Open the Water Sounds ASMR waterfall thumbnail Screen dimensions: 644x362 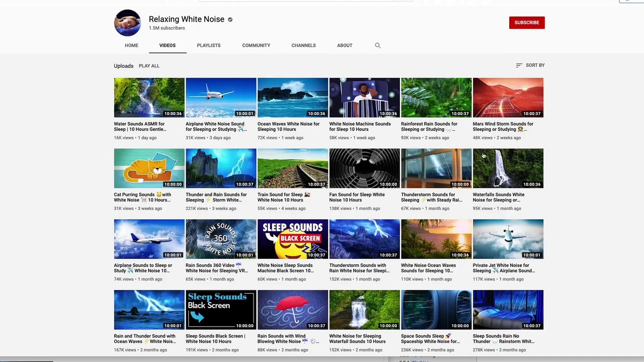point(149,98)
